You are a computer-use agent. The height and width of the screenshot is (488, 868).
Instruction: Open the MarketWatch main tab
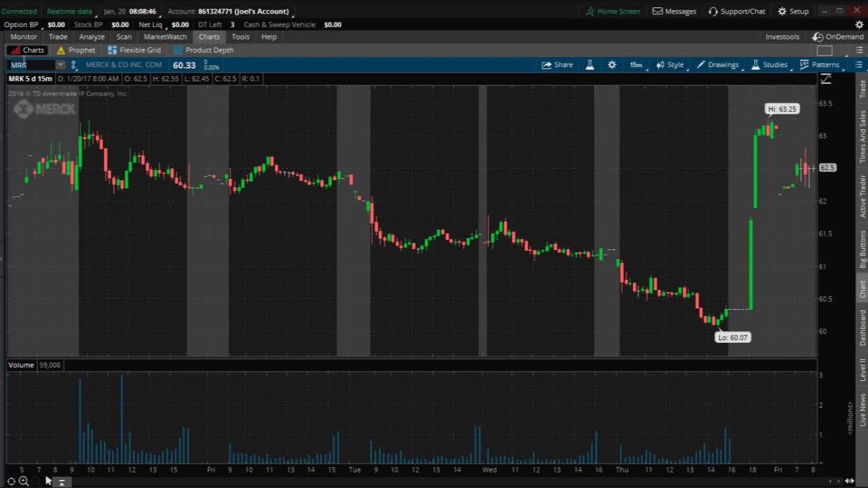[x=165, y=37]
